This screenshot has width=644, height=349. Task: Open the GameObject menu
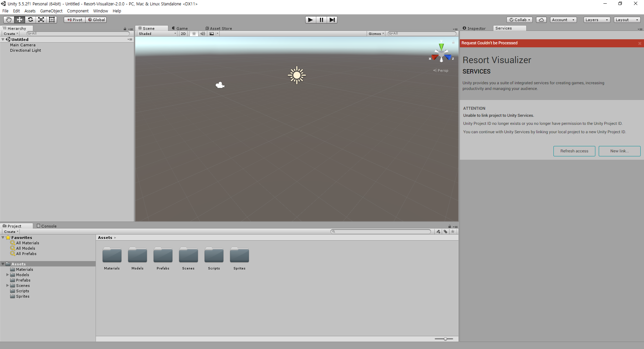[51, 11]
